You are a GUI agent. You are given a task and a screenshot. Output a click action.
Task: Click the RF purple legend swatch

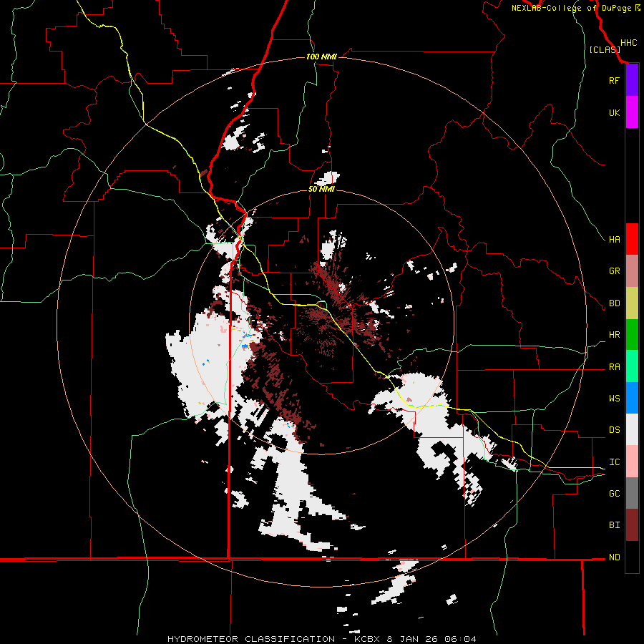[632, 80]
